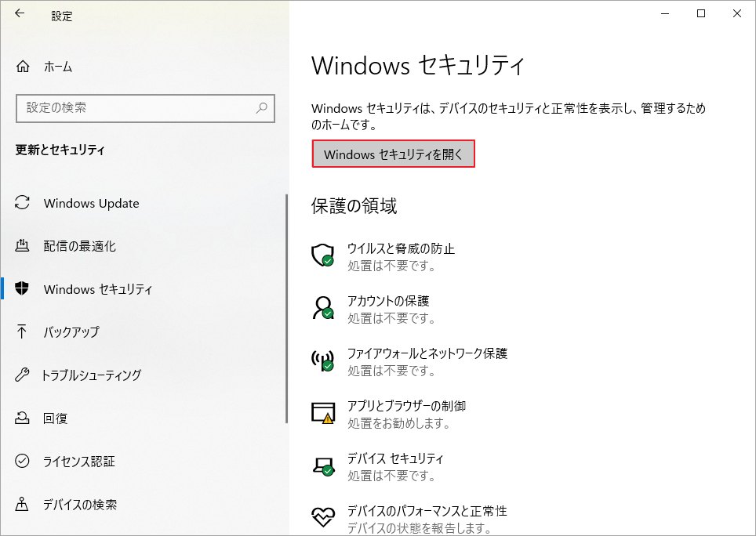
Task: Click the ライセンス認証 activation icon
Action: 24,462
